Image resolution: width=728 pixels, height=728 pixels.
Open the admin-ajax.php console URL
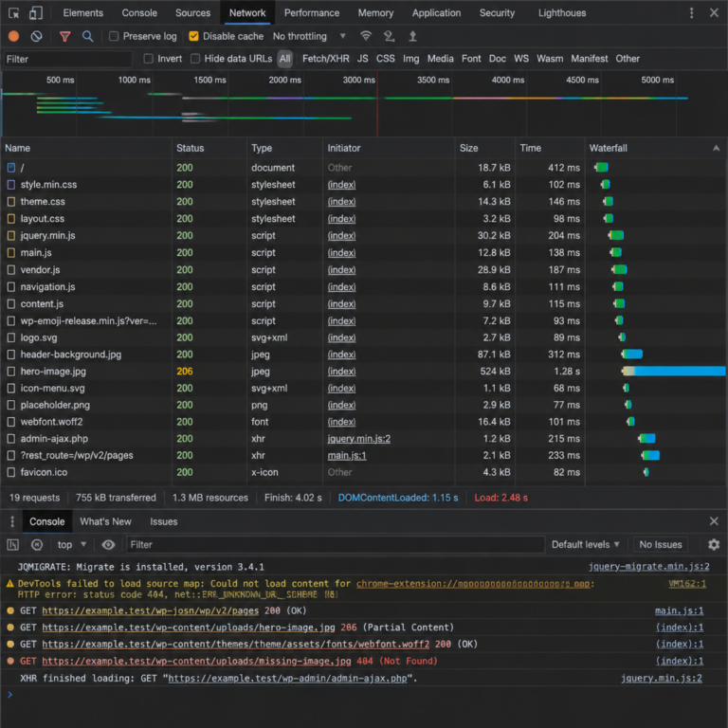coord(287,679)
